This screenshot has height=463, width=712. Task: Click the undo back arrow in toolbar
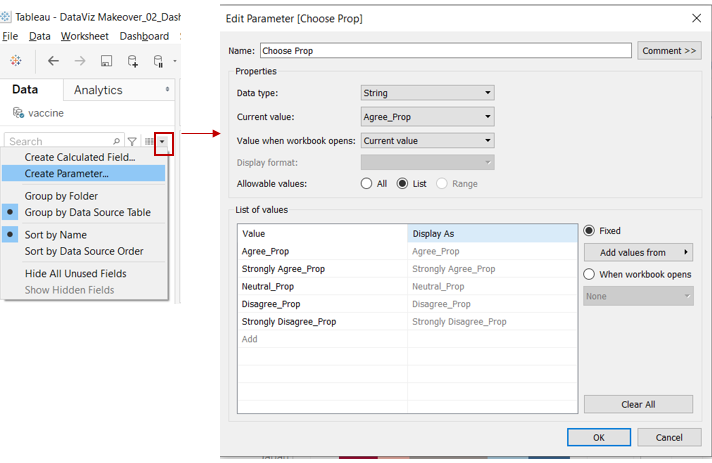54,61
